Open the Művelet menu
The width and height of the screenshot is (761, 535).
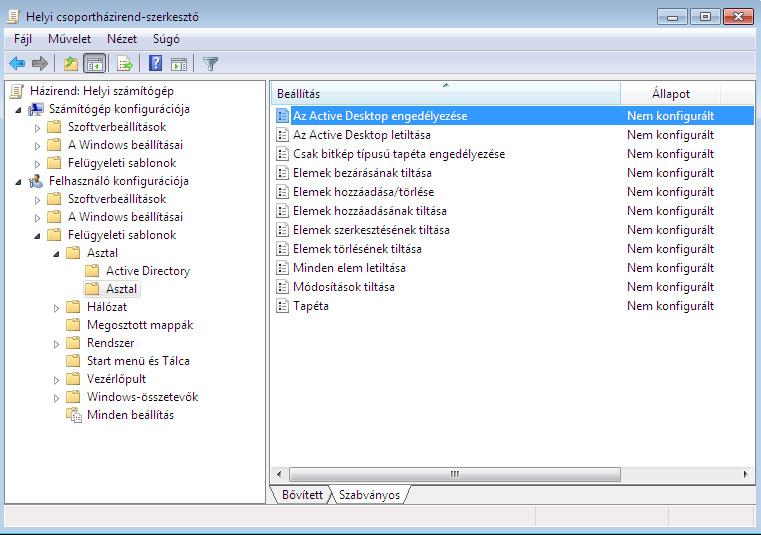69,39
